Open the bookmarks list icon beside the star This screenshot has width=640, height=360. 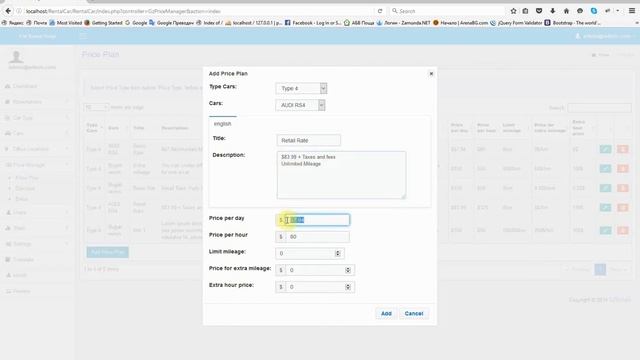[x=526, y=11]
